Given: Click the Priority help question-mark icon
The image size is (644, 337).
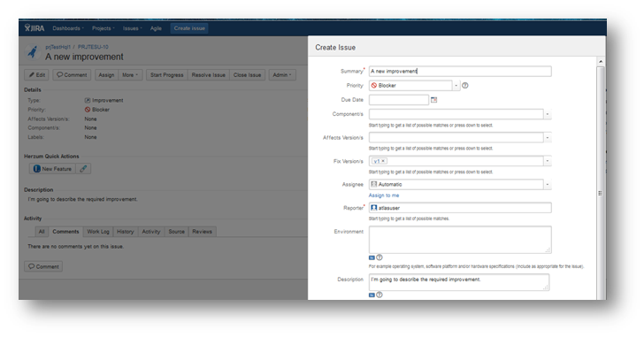Looking at the screenshot, I should 465,86.
